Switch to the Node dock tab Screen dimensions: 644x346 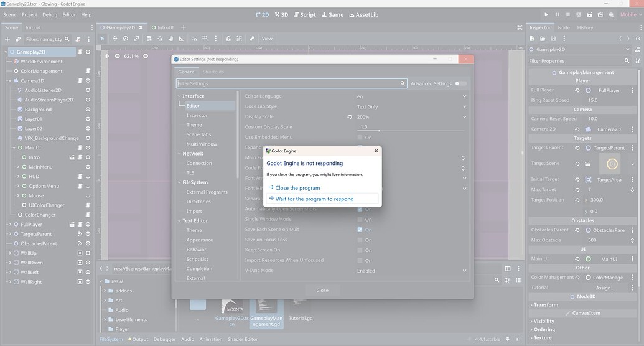[x=564, y=27]
